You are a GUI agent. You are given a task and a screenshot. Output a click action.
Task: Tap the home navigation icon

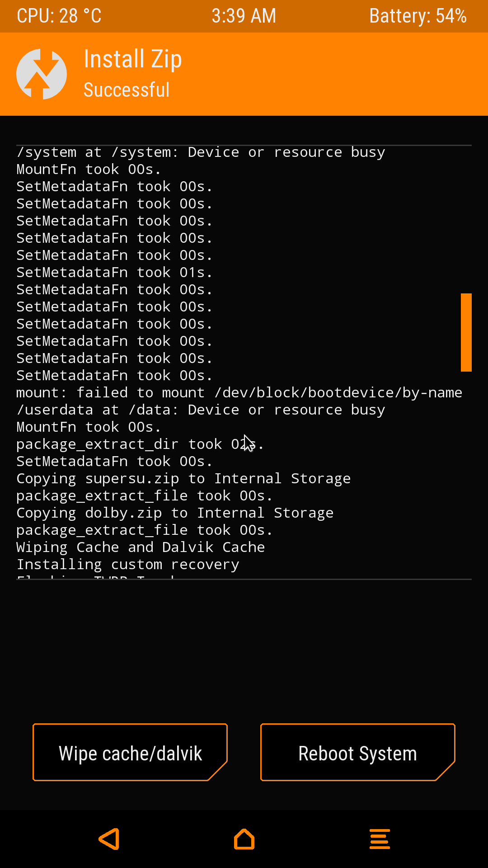pyautogui.click(x=244, y=839)
